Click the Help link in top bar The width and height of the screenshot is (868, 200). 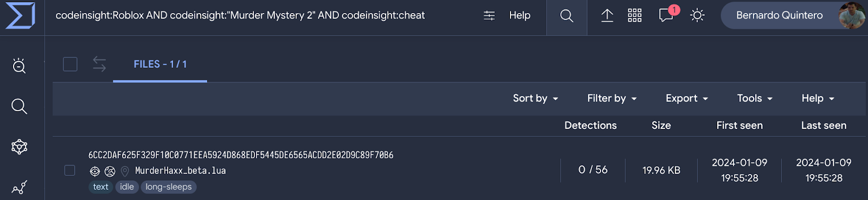[520, 16]
